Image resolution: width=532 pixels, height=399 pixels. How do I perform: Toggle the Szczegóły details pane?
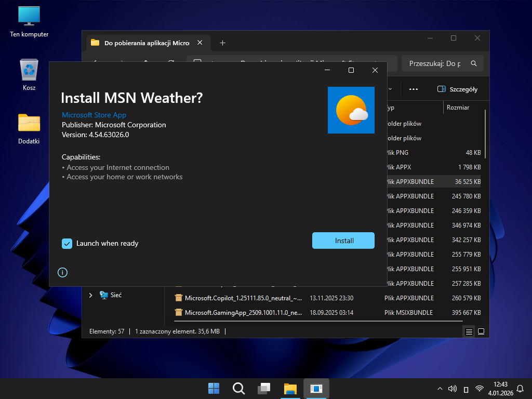tap(457, 89)
